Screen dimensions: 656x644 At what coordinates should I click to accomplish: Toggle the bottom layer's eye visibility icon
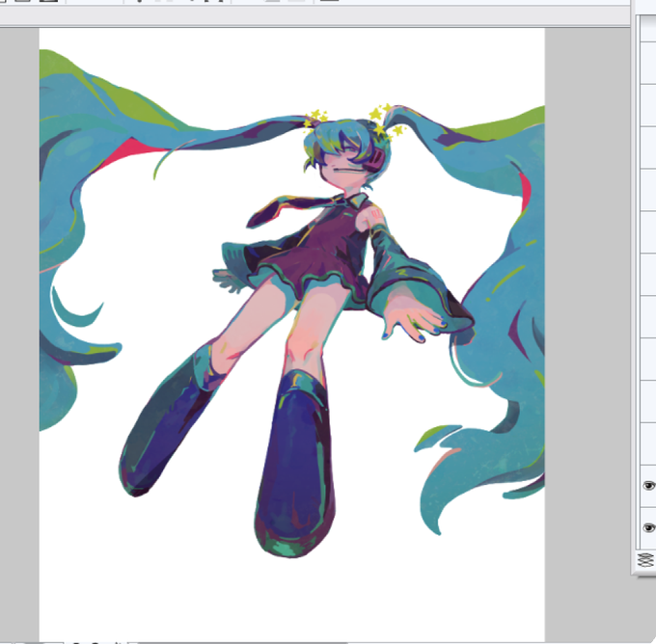(x=649, y=527)
